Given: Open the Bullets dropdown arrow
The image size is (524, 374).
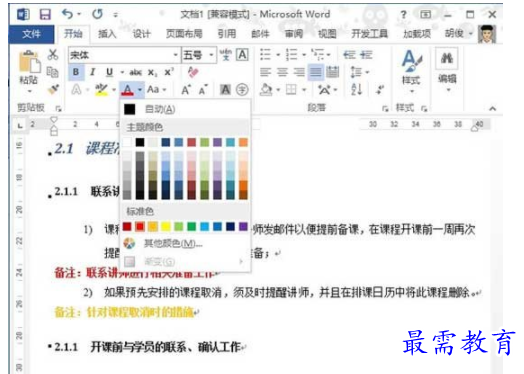Looking at the screenshot, I should tap(278, 54).
